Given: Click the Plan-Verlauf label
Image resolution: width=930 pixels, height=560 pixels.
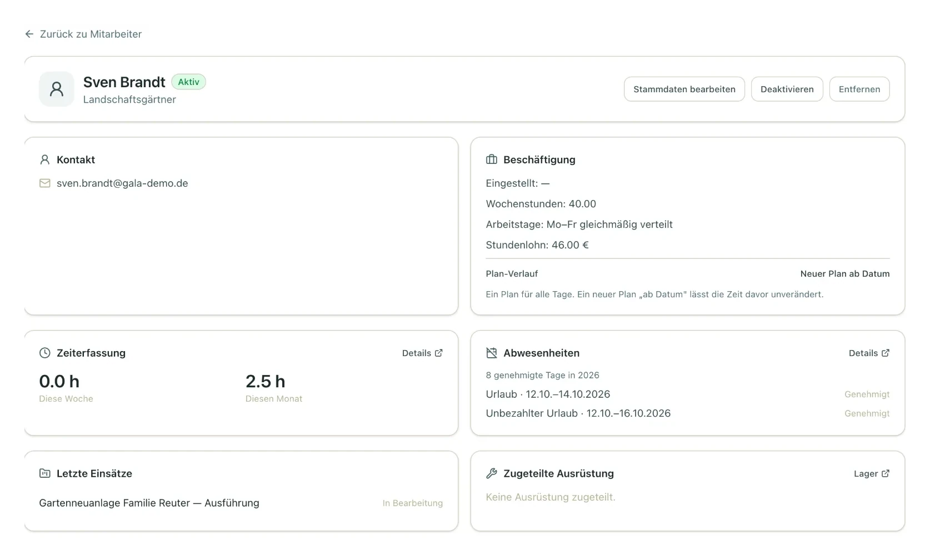Looking at the screenshot, I should pos(512,273).
